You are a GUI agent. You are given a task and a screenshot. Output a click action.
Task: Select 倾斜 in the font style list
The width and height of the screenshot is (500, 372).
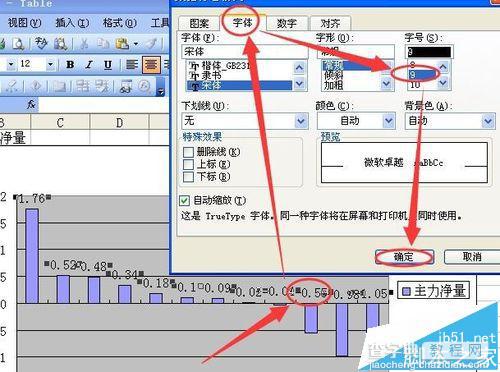(x=333, y=75)
